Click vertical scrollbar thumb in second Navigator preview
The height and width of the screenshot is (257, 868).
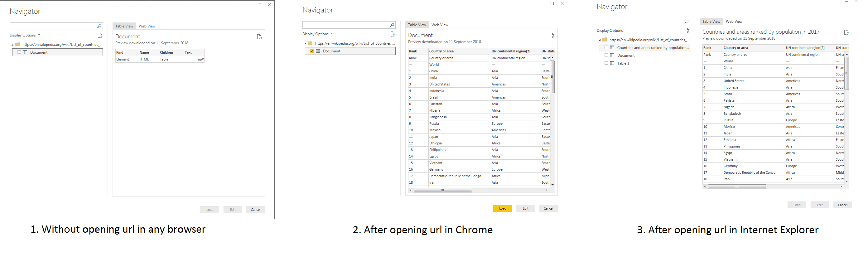click(552, 77)
